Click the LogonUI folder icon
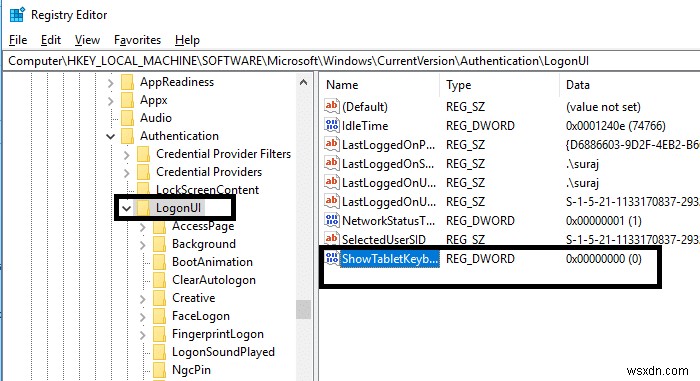Image resolution: width=700 pixels, height=381 pixels. pyautogui.click(x=144, y=208)
